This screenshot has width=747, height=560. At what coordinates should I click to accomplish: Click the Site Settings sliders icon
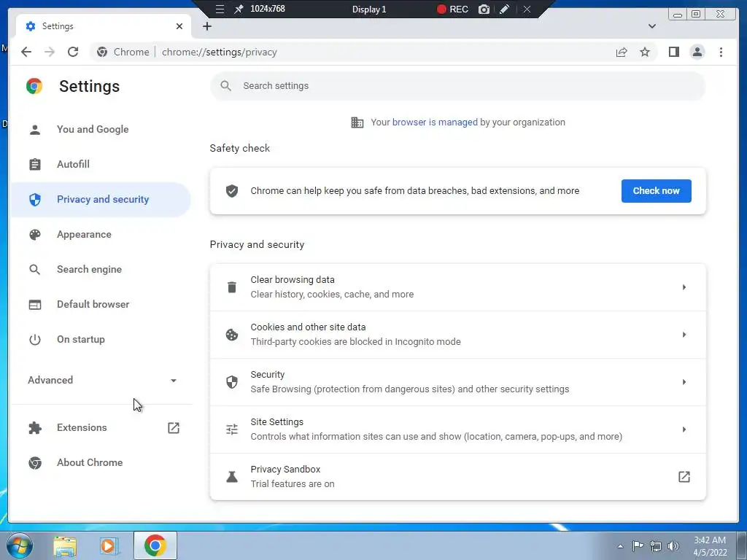pos(232,429)
